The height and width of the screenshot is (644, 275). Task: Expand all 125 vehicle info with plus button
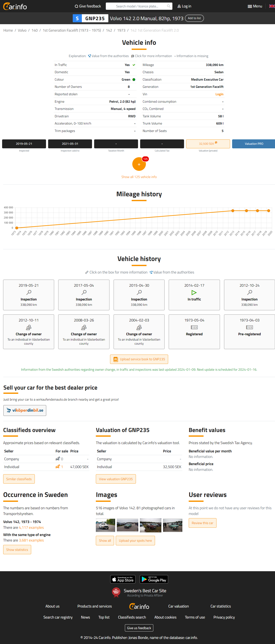click(x=139, y=164)
